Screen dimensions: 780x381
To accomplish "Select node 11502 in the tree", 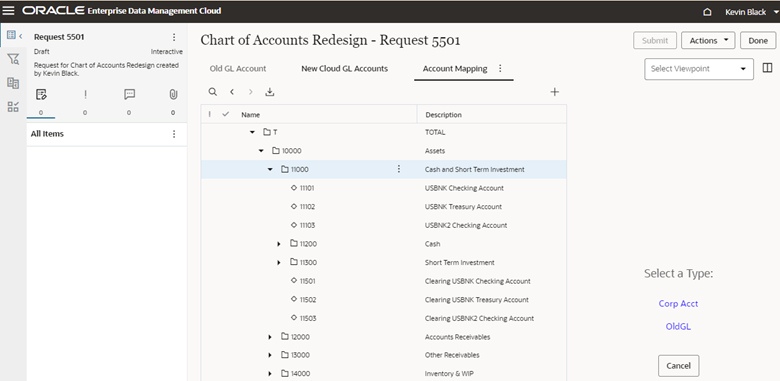I will point(308,300).
